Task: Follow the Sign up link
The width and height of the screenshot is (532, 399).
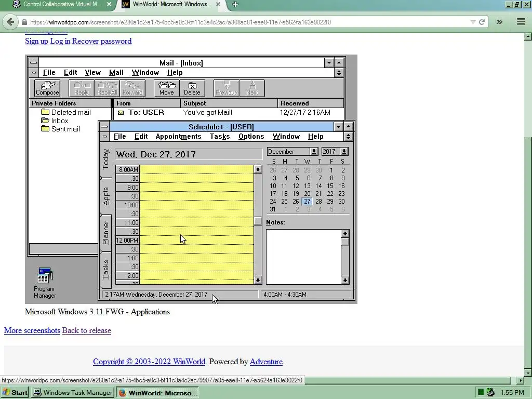Action: point(37,41)
